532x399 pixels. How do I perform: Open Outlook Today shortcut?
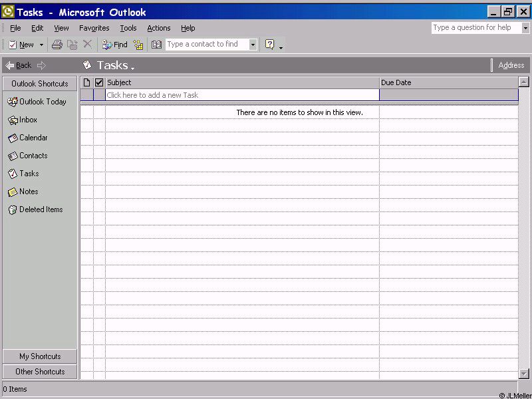[37, 102]
